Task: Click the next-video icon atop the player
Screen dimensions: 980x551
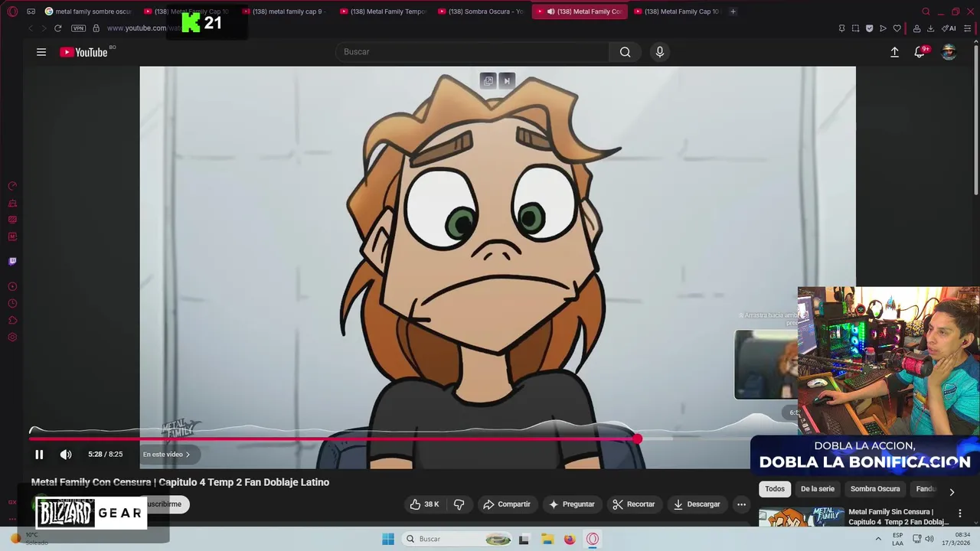Action: coord(507,81)
